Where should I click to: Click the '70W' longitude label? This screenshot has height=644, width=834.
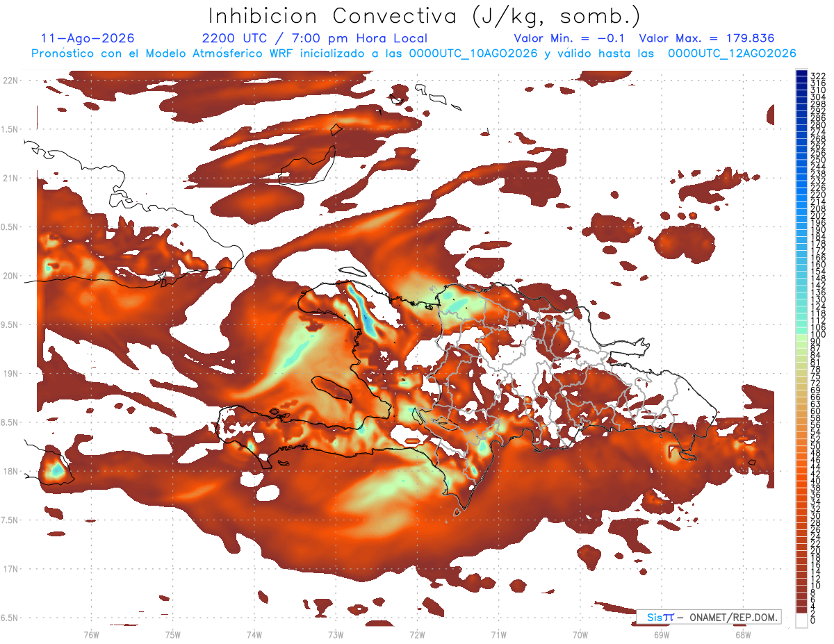click(x=580, y=634)
